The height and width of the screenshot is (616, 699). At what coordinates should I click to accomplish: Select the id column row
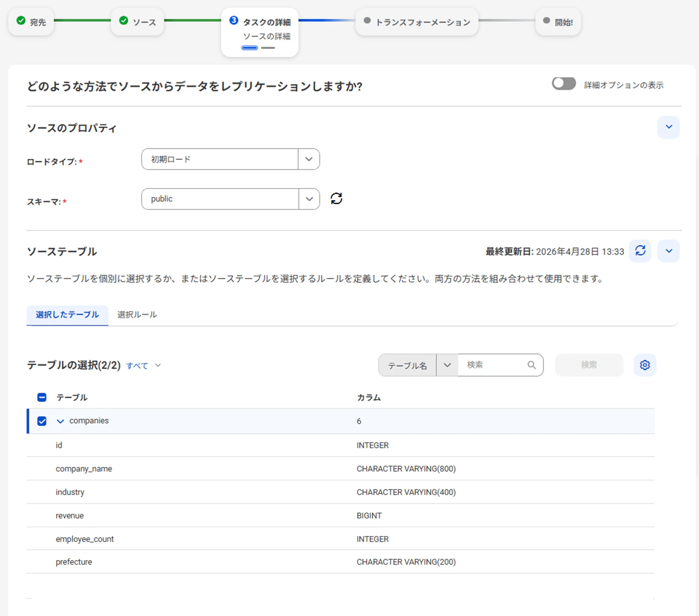pos(340,445)
